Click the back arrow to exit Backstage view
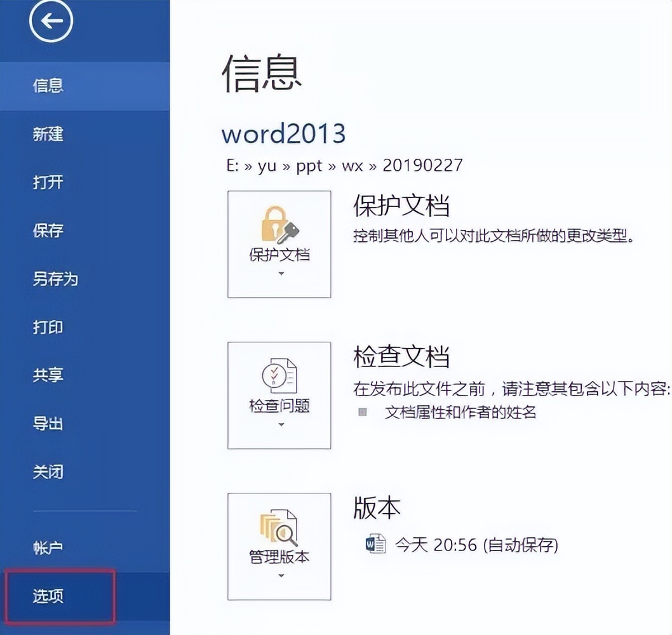Image resolution: width=672 pixels, height=635 pixels. click(50, 20)
